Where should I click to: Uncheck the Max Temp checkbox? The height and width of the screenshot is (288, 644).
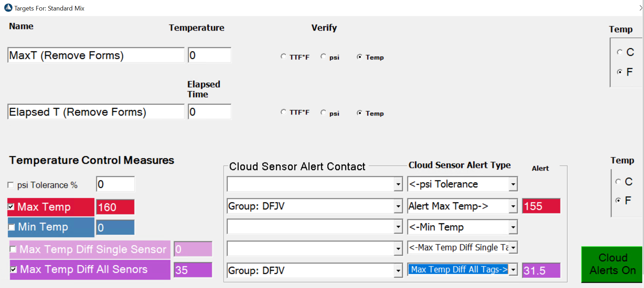(x=11, y=207)
